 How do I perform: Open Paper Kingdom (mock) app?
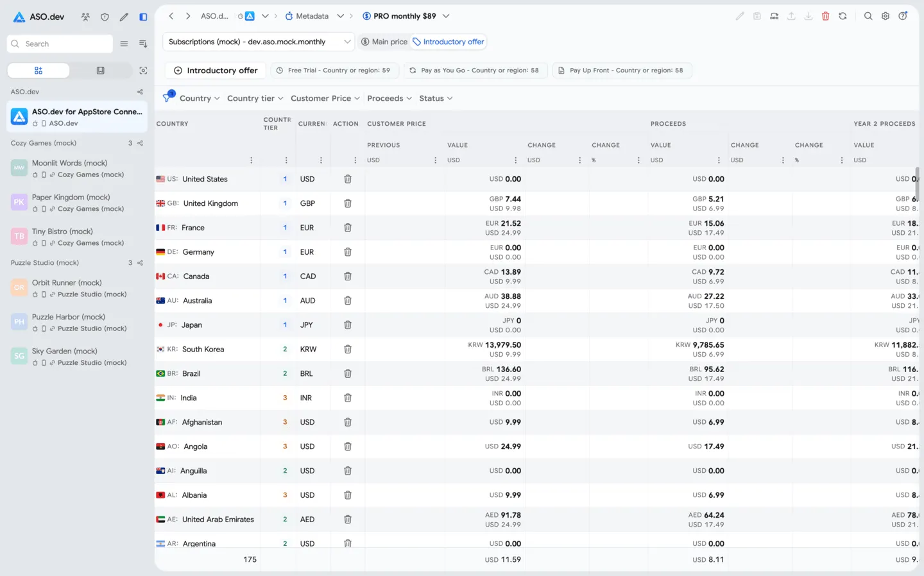tap(77, 203)
